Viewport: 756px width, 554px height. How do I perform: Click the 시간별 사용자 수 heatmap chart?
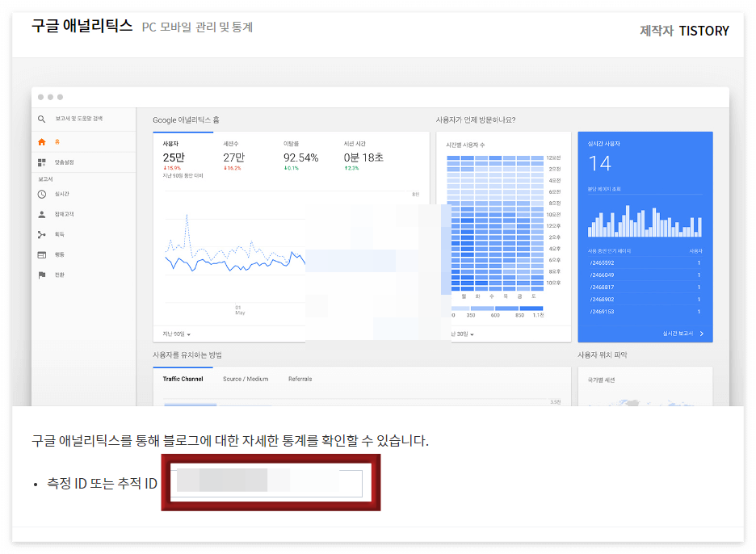pos(495,225)
